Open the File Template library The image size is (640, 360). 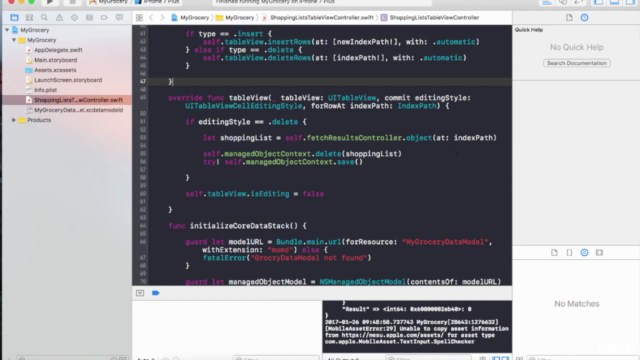coord(554,253)
